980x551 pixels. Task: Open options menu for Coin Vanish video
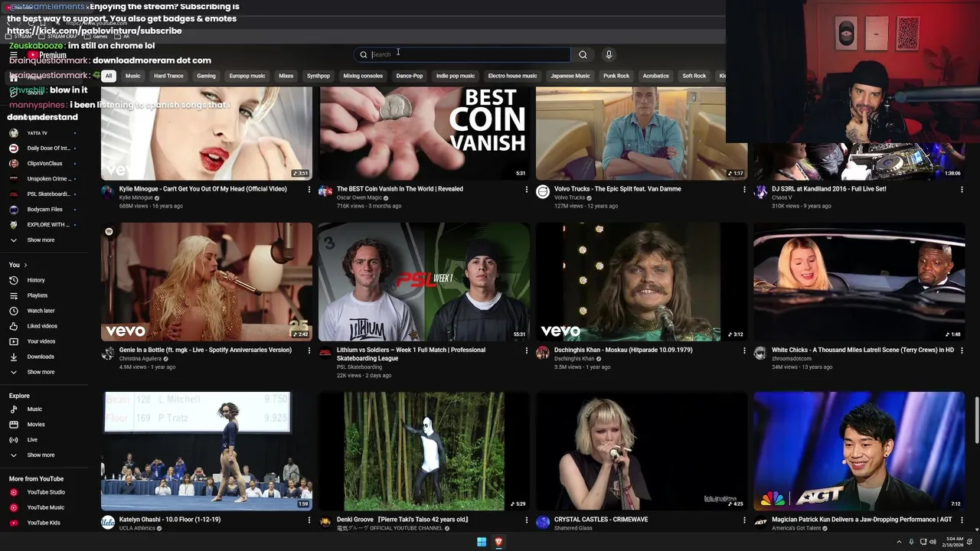point(526,189)
